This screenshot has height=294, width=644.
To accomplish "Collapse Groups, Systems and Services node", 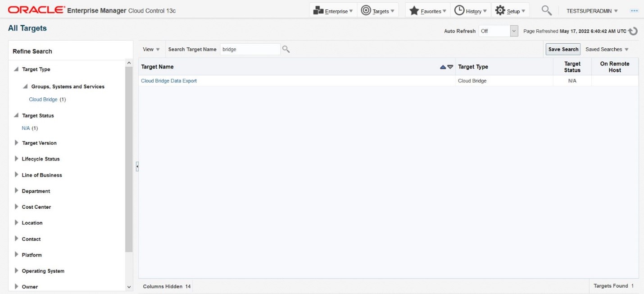I will click(x=26, y=87).
